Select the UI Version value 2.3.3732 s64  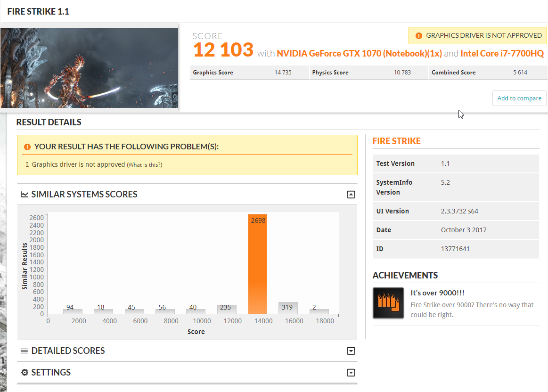459,212
